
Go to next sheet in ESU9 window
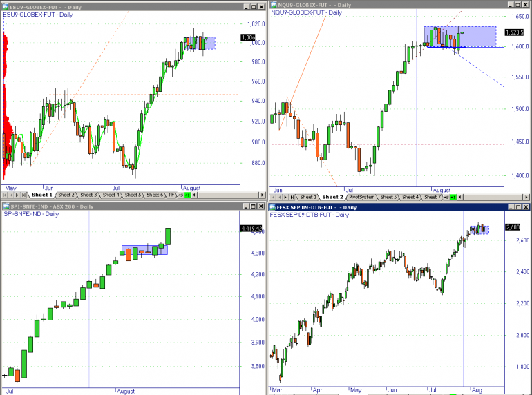[x=17, y=195]
